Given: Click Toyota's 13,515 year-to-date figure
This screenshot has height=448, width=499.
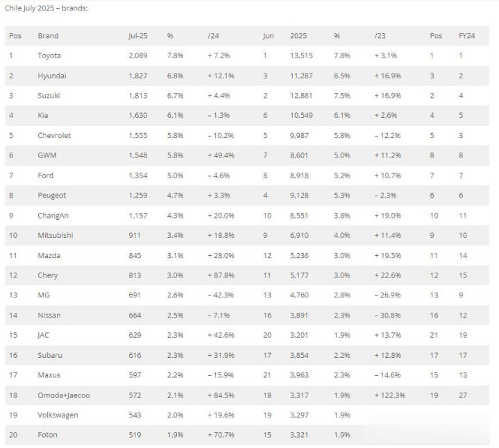Looking at the screenshot, I should 301,55.
